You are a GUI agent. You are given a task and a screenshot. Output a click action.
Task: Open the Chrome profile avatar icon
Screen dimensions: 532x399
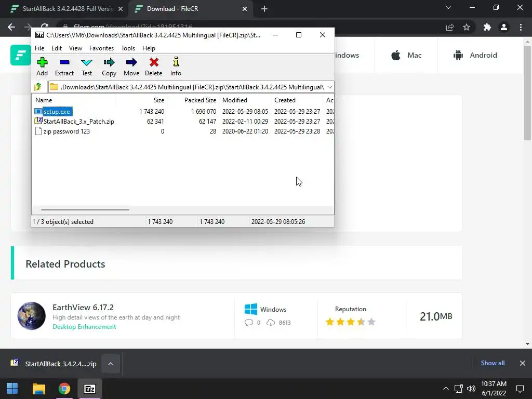[504, 27]
